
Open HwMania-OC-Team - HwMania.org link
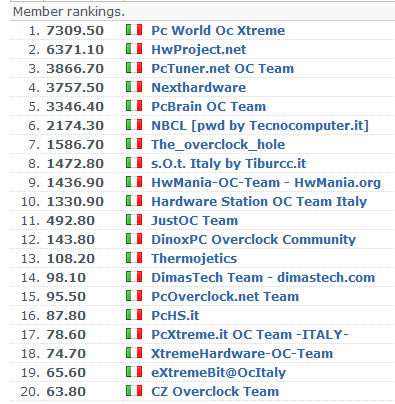click(266, 183)
